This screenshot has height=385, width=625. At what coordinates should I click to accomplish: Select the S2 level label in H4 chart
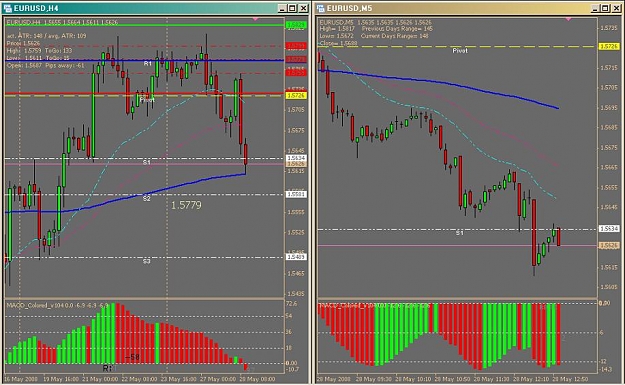click(x=147, y=198)
